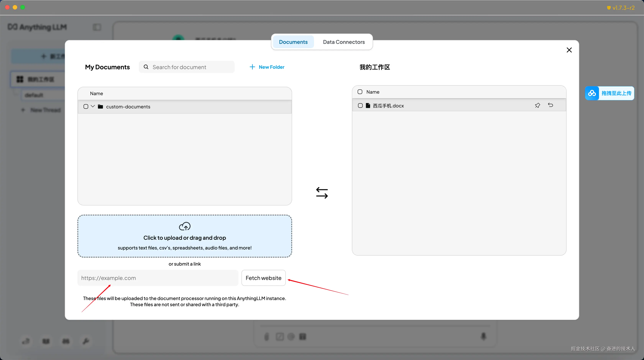Screen dimensions: 644x360
Task: Click the https://example.com link input field
Action: (x=158, y=278)
